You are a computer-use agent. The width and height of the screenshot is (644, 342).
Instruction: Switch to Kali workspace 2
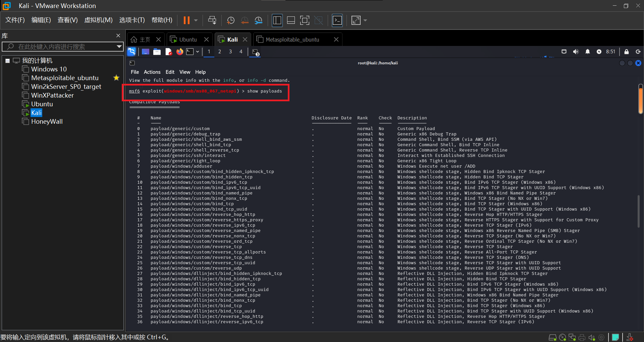click(220, 52)
